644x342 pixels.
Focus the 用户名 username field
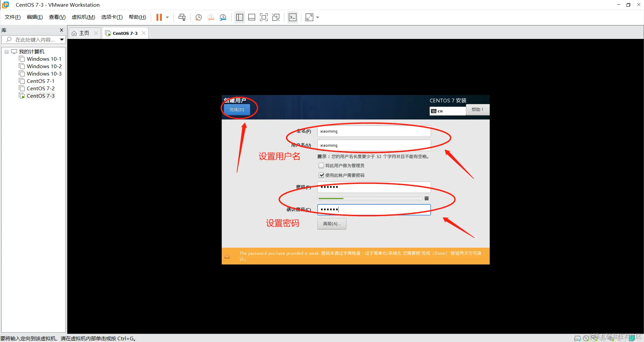point(374,145)
